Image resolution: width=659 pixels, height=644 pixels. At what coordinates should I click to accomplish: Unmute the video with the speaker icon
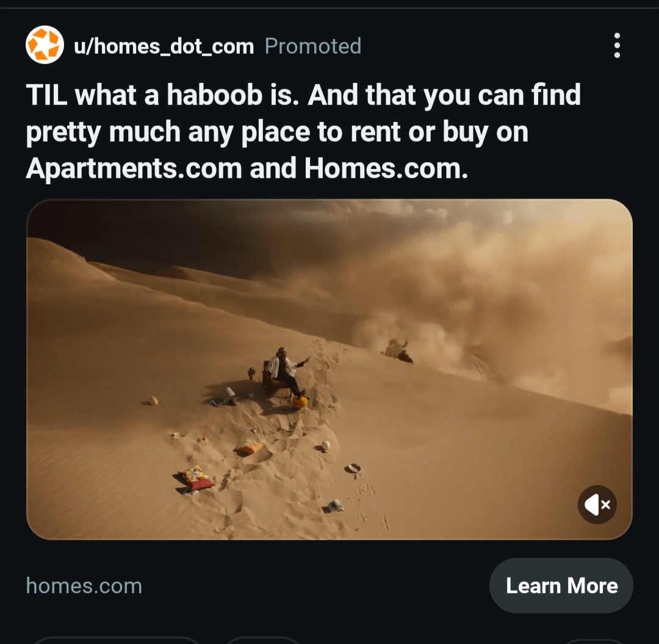pyautogui.click(x=597, y=504)
